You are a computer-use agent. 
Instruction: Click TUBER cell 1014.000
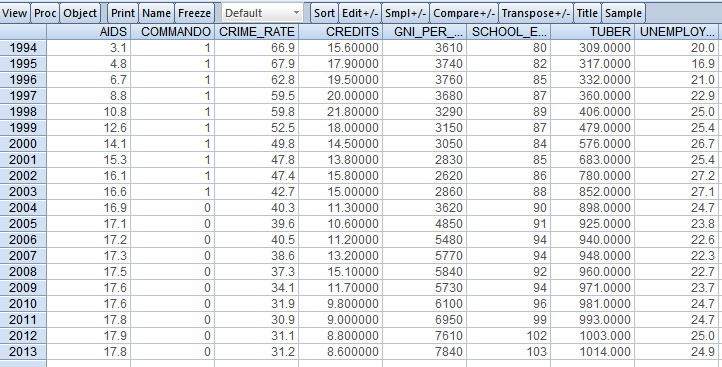point(592,352)
